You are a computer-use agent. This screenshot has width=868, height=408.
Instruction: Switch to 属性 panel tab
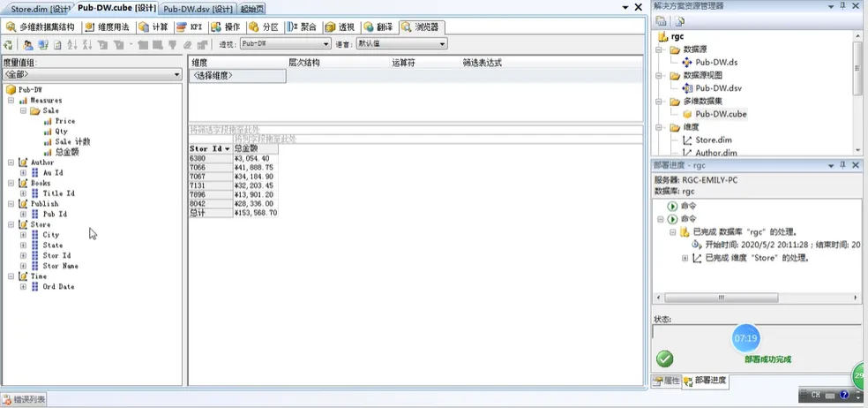tap(667, 381)
